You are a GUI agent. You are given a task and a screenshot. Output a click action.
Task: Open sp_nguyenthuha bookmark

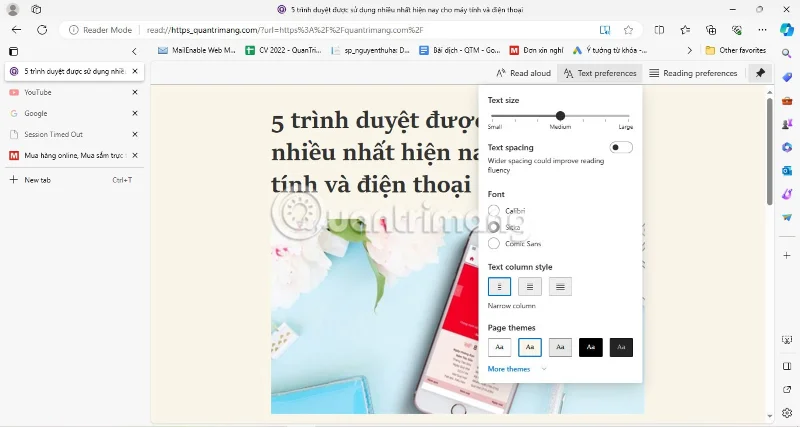(x=370, y=50)
